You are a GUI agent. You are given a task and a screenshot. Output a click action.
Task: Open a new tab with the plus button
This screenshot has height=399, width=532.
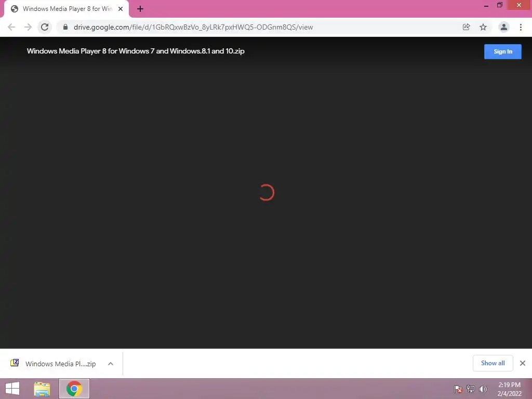[x=140, y=9]
